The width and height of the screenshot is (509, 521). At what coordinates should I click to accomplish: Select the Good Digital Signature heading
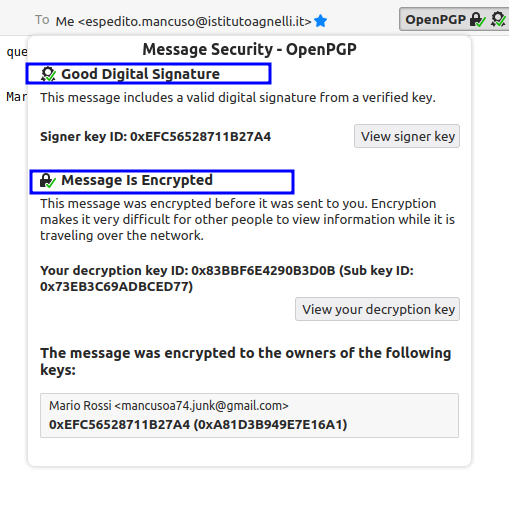pos(140,74)
